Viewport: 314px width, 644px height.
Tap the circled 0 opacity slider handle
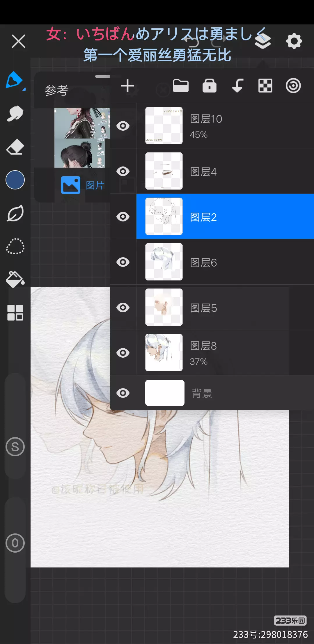point(15,543)
